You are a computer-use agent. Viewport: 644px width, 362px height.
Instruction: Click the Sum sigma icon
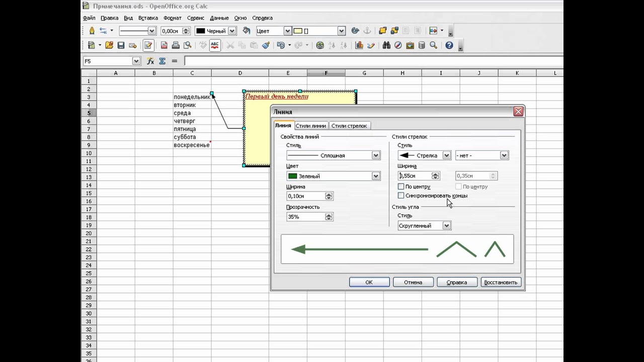[162, 61]
